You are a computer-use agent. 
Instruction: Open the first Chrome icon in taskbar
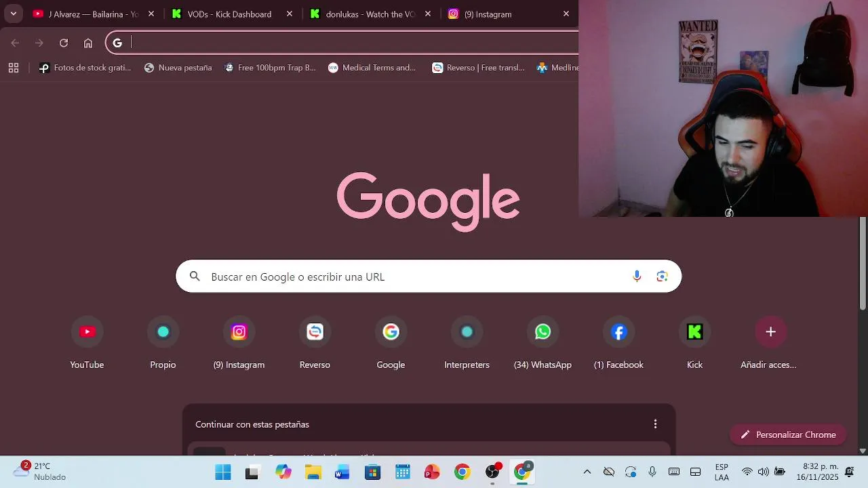462,472
